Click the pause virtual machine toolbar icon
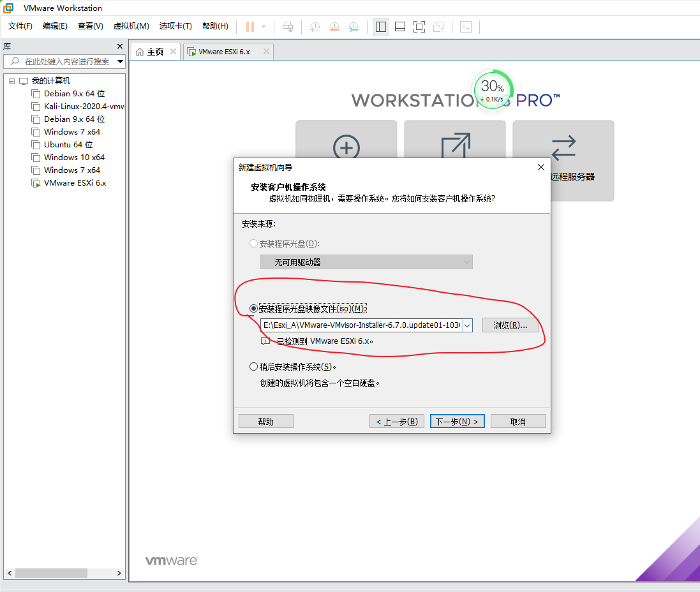The height and width of the screenshot is (592, 700). click(250, 27)
